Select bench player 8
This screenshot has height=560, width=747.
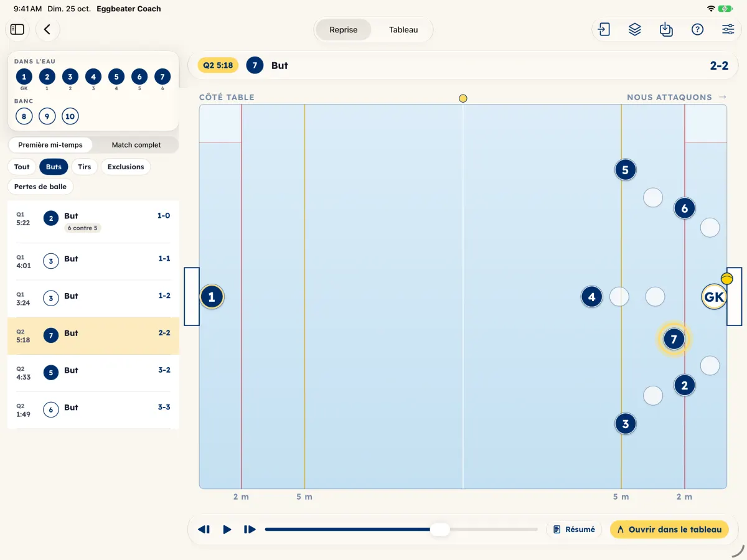click(x=24, y=116)
